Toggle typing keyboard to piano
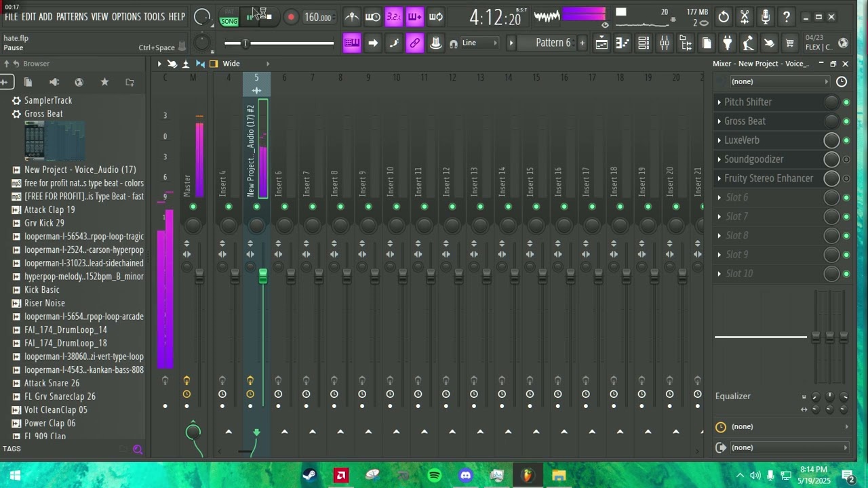 tap(352, 43)
